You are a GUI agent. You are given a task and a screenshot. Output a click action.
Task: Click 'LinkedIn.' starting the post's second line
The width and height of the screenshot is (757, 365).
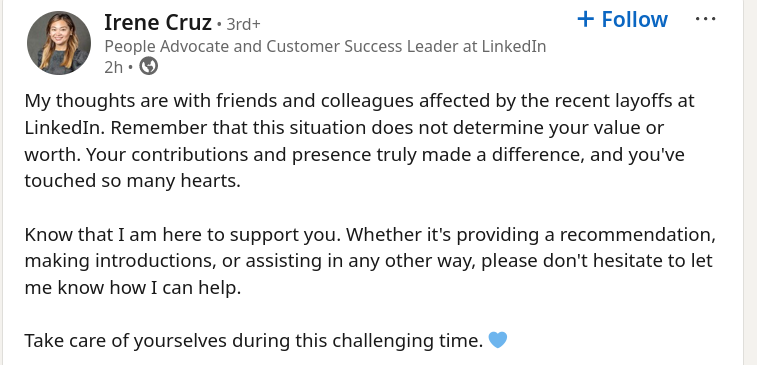click(x=57, y=128)
